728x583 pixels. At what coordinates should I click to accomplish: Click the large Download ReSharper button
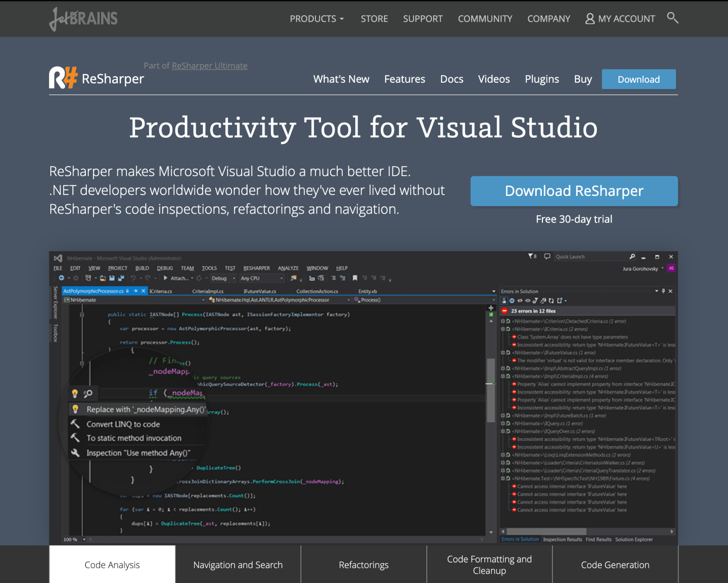click(x=574, y=191)
